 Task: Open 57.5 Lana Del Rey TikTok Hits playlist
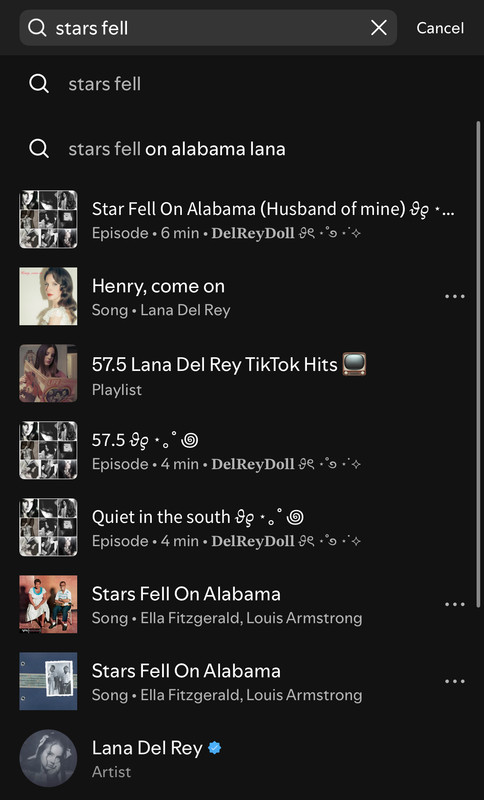(x=242, y=373)
